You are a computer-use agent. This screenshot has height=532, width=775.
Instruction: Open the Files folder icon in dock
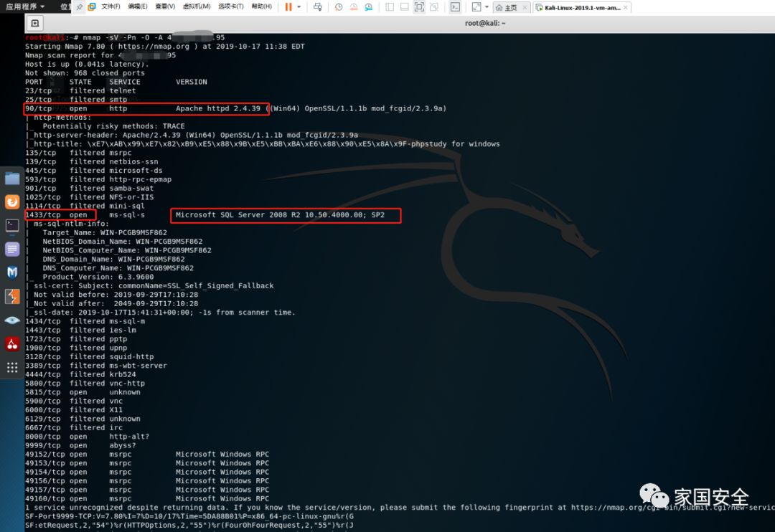click(12, 179)
